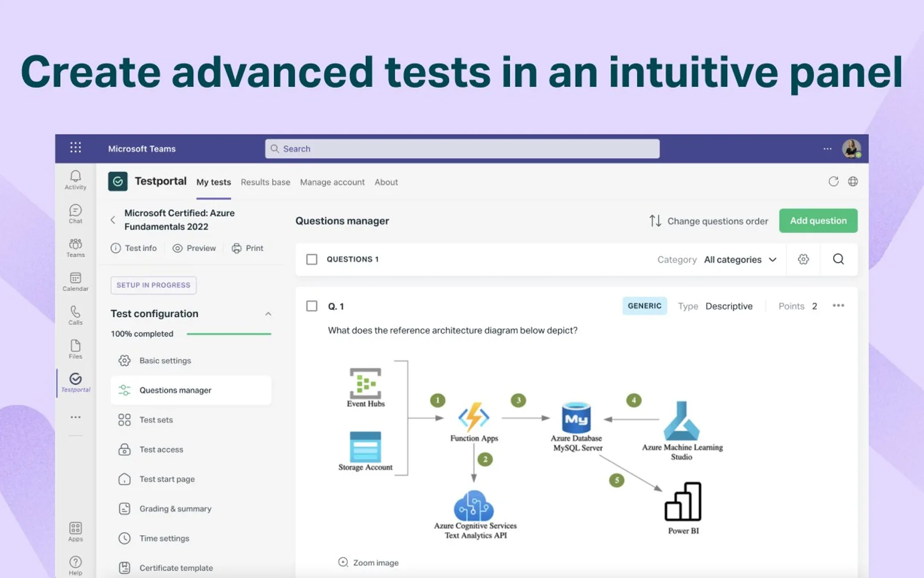
Task: Click the Descriptive question type
Action: (729, 306)
